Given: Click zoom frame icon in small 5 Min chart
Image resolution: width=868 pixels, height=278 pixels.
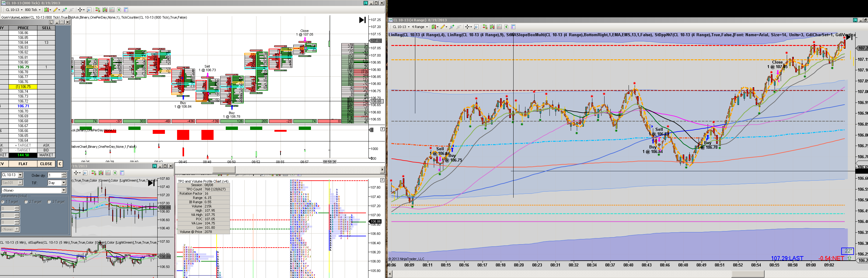Looking at the screenshot, I should tap(85, 173).
